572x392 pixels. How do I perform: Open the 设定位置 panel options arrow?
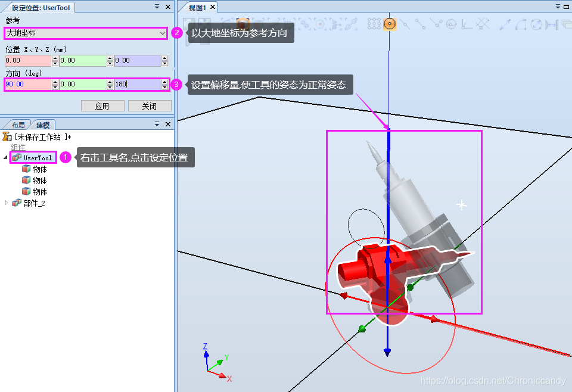pyautogui.click(x=157, y=7)
